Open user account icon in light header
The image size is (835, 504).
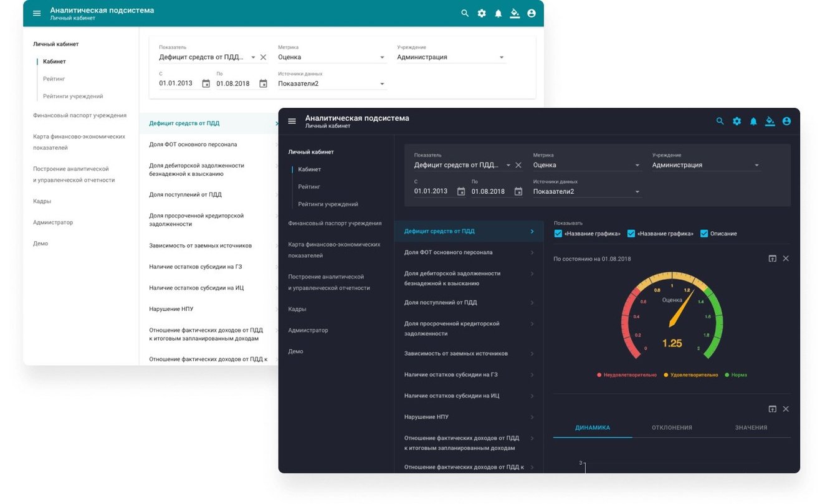click(x=532, y=13)
